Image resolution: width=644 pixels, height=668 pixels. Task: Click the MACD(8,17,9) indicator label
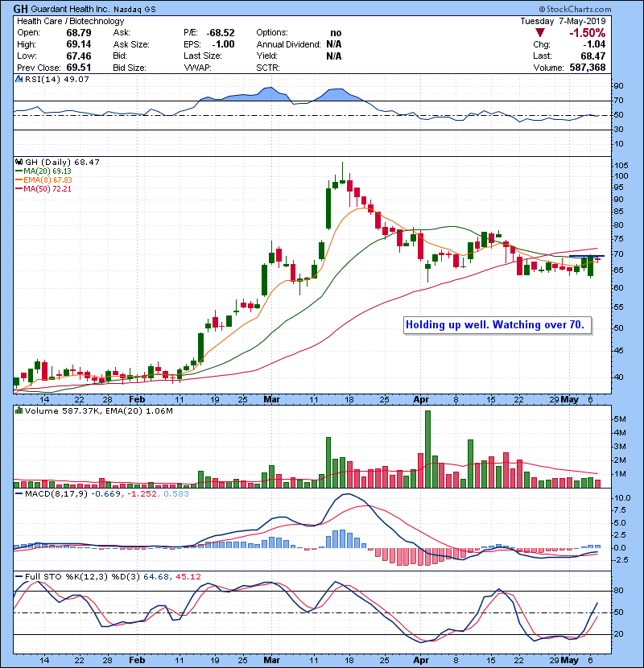point(56,494)
